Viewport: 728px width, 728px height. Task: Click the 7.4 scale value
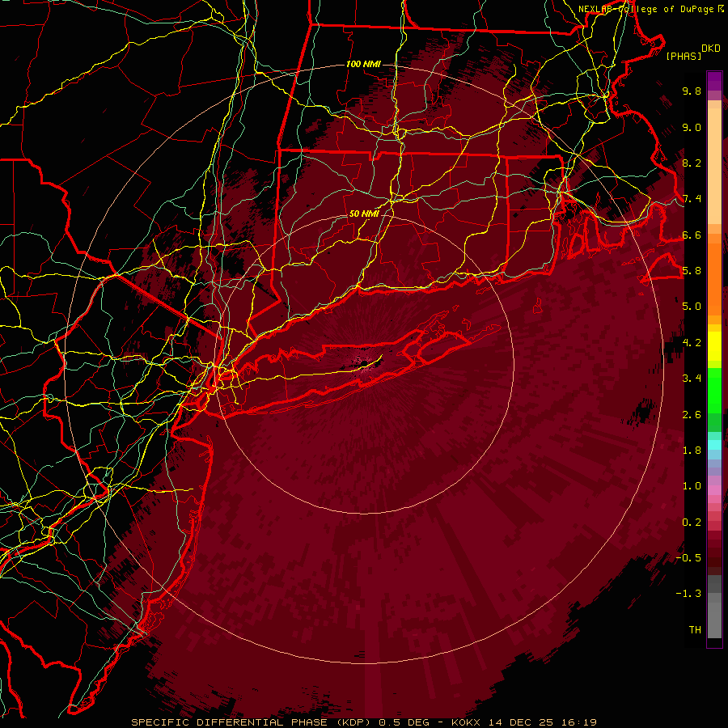(692, 199)
